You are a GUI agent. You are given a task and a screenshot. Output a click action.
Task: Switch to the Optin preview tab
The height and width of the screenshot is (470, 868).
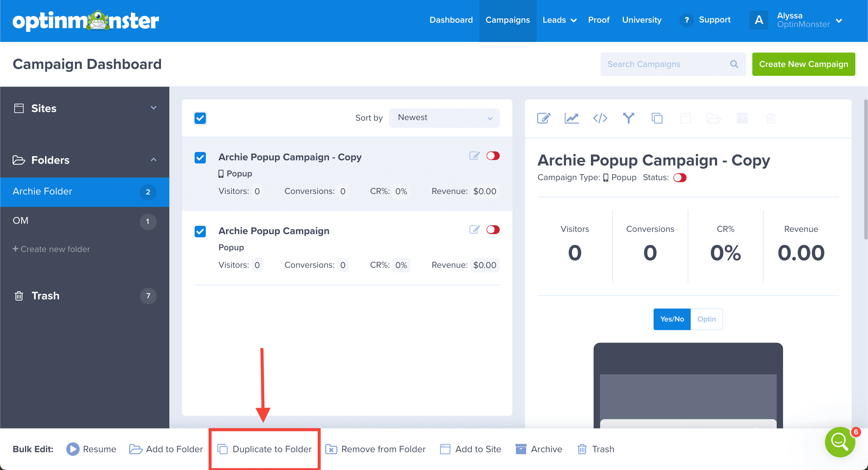[x=706, y=319]
